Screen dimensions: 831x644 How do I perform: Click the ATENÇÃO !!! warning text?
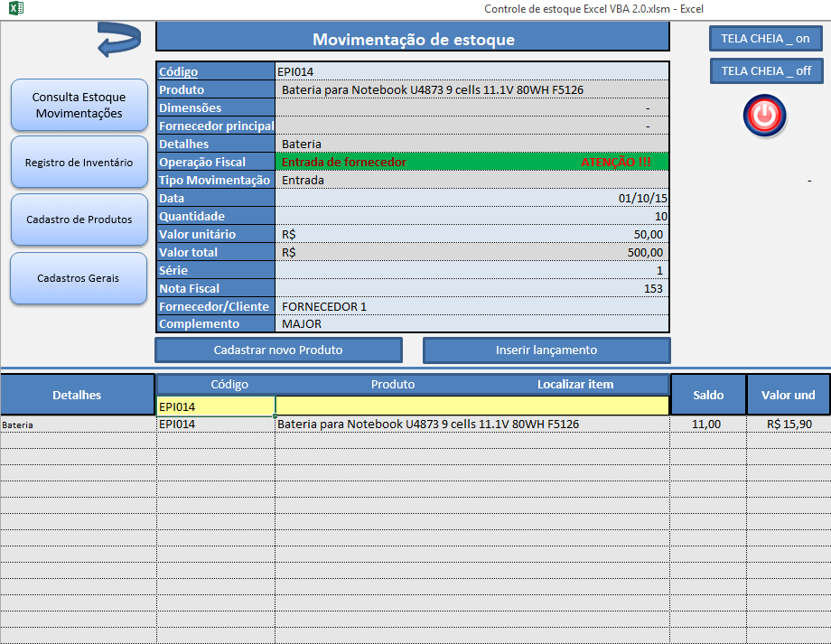[x=616, y=163]
